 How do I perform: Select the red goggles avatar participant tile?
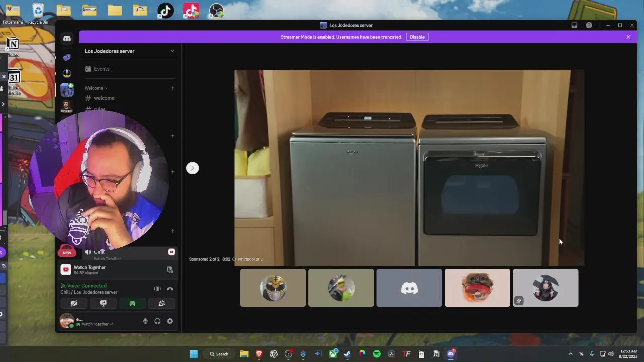(477, 288)
